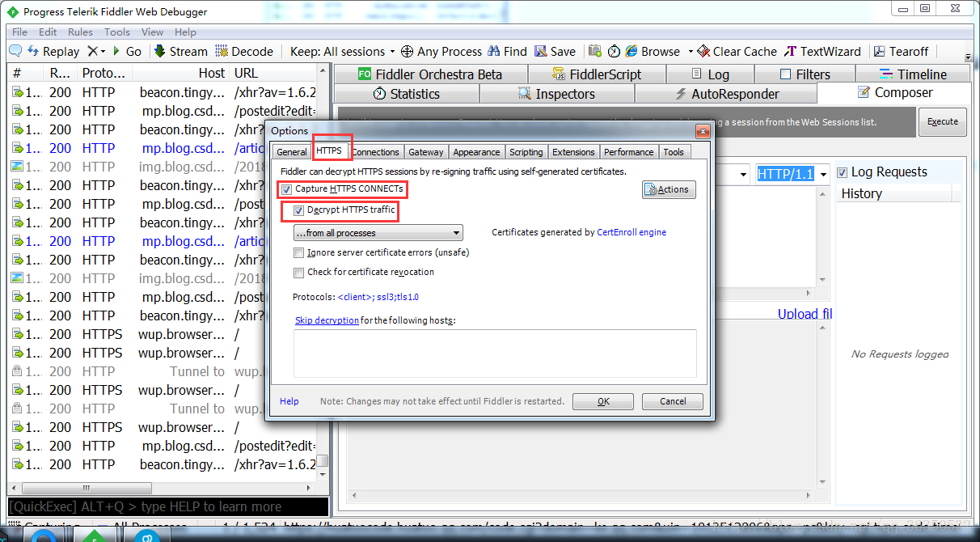Switch to Statistics tab

tap(407, 94)
